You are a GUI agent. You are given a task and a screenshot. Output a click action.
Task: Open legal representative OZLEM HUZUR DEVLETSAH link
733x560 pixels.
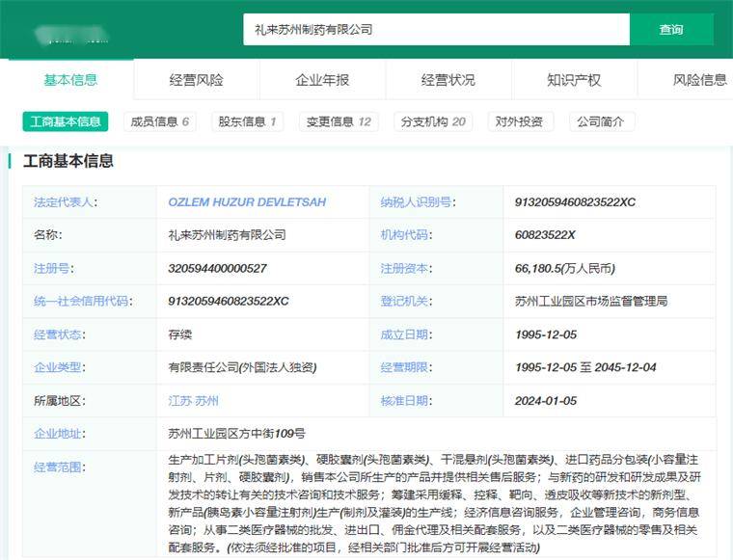pos(247,202)
